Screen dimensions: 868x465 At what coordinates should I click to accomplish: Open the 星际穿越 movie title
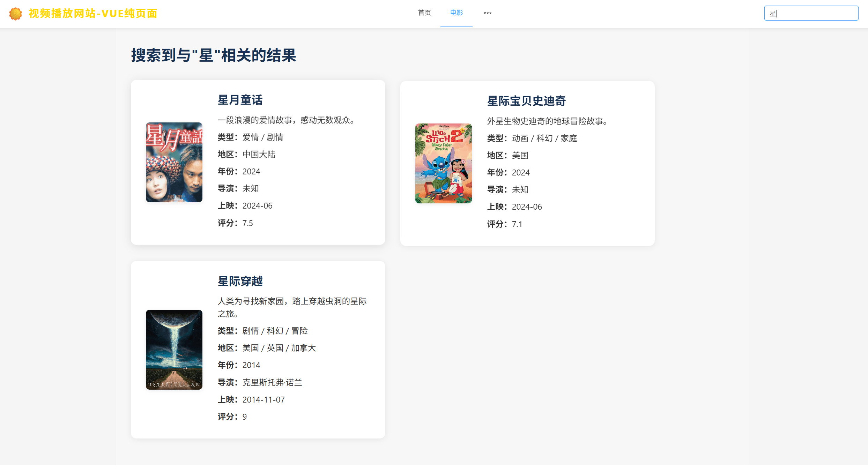coord(240,281)
